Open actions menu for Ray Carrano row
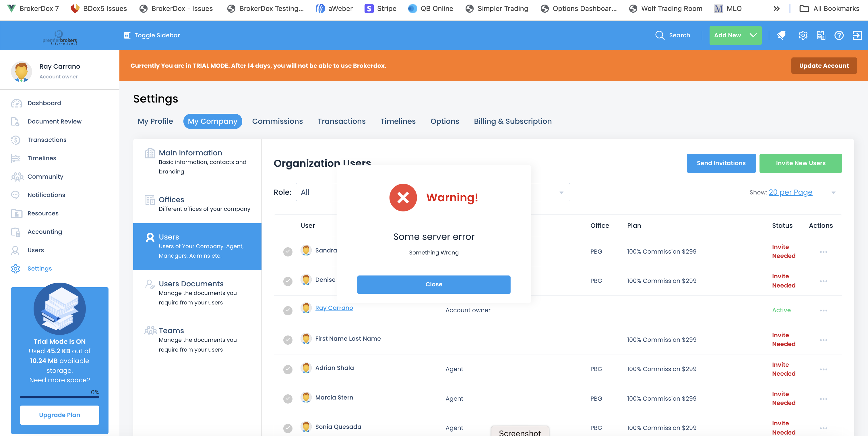 [824, 310]
